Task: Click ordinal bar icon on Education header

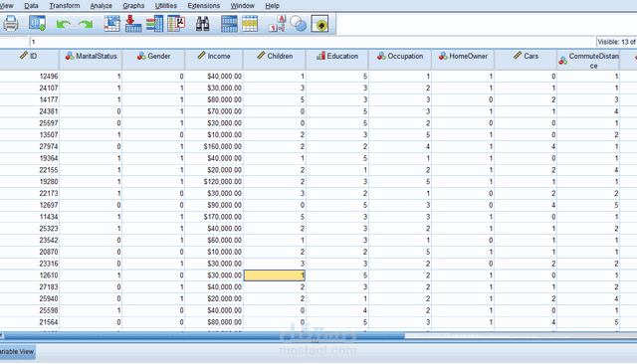Action: coord(320,56)
